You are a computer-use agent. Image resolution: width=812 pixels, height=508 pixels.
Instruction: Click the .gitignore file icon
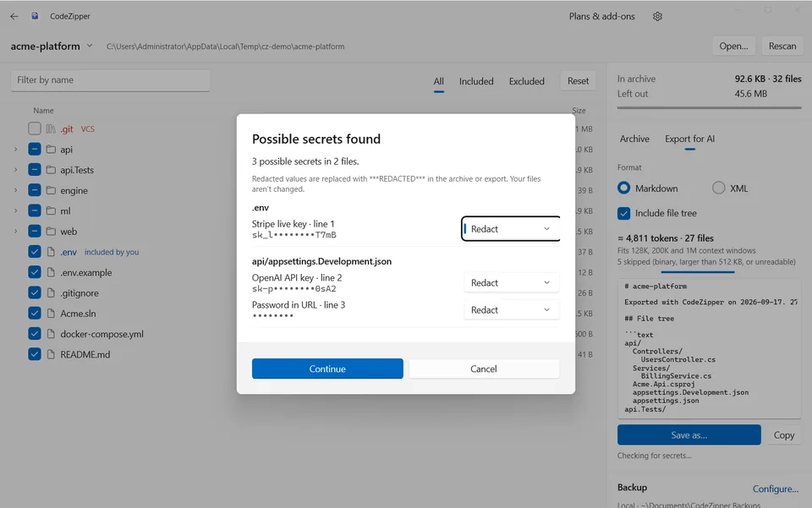pyautogui.click(x=51, y=292)
